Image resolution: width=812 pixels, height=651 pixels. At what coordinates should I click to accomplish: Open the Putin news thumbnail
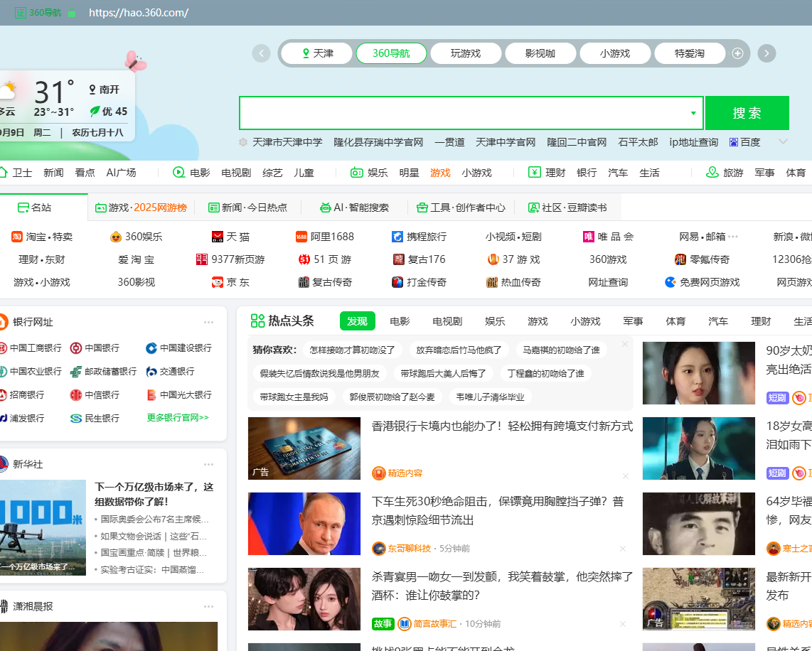point(304,524)
